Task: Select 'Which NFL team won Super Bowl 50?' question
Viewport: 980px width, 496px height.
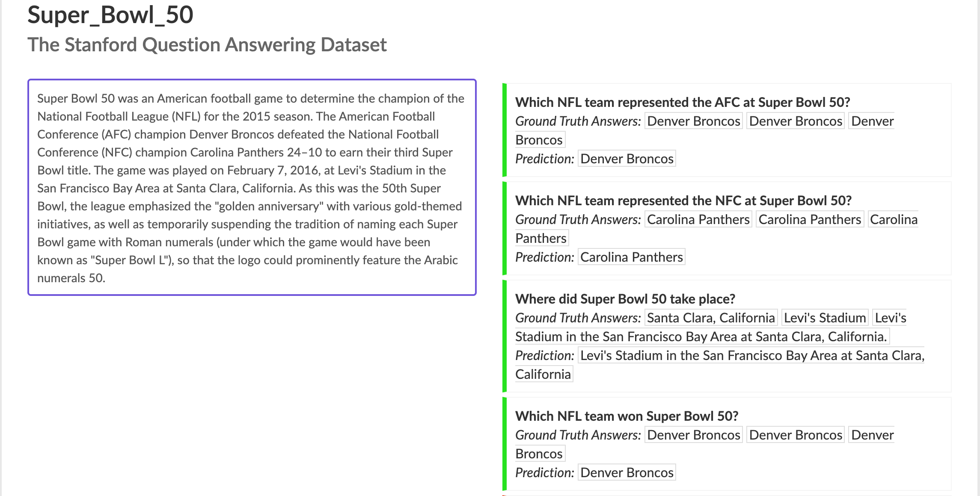Action: 627,416
